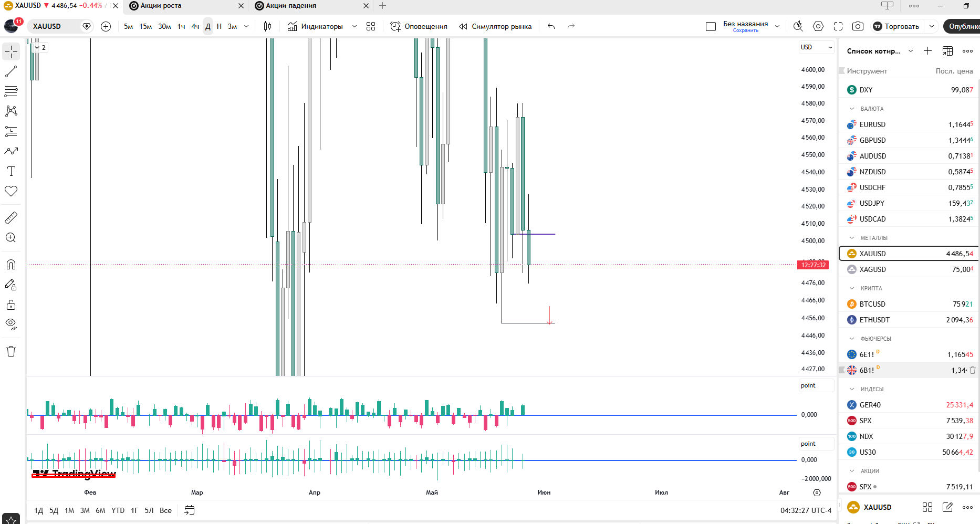Open go-to-date calendar icon
The width and height of the screenshot is (980, 524).
(190, 510)
